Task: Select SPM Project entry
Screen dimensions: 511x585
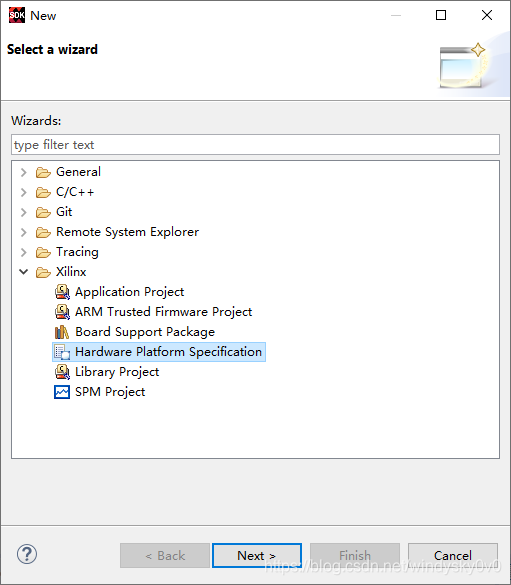Action: [x=110, y=392]
